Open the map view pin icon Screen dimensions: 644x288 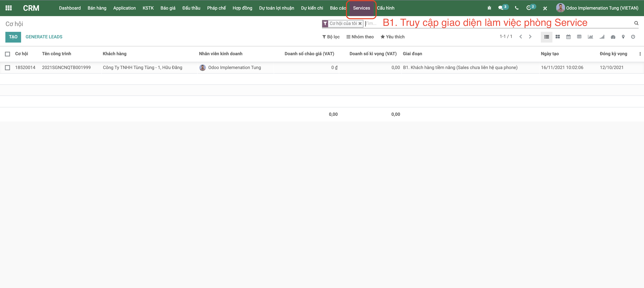coord(623,37)
